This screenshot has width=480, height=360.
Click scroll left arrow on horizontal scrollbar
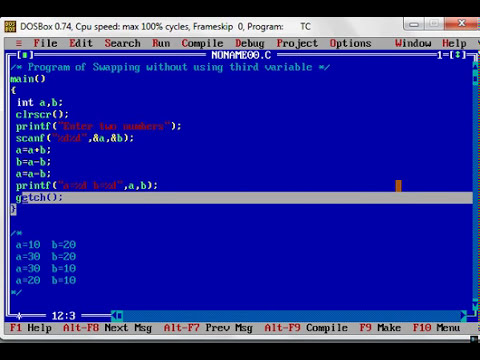click(x=114, y=315)
